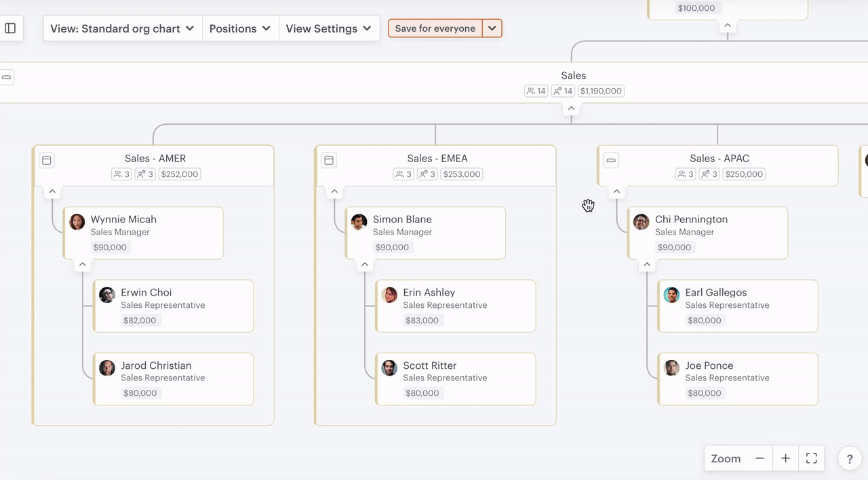Open the View: Standard org chart dropdown
This screenshot has height=480, width=868.
coord(123,28)
